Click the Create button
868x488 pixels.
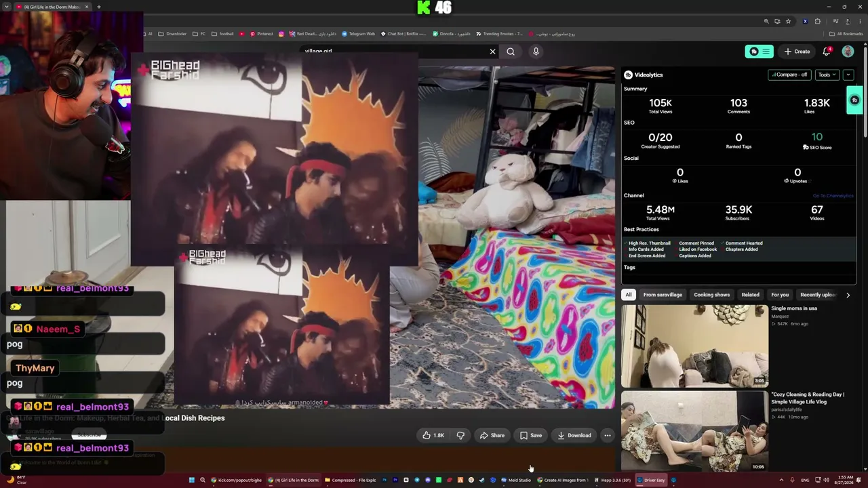(797, 52)
